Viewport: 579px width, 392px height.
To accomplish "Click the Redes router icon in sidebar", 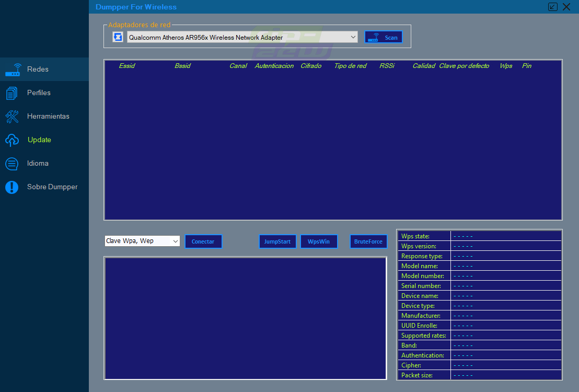I will 13,70.
